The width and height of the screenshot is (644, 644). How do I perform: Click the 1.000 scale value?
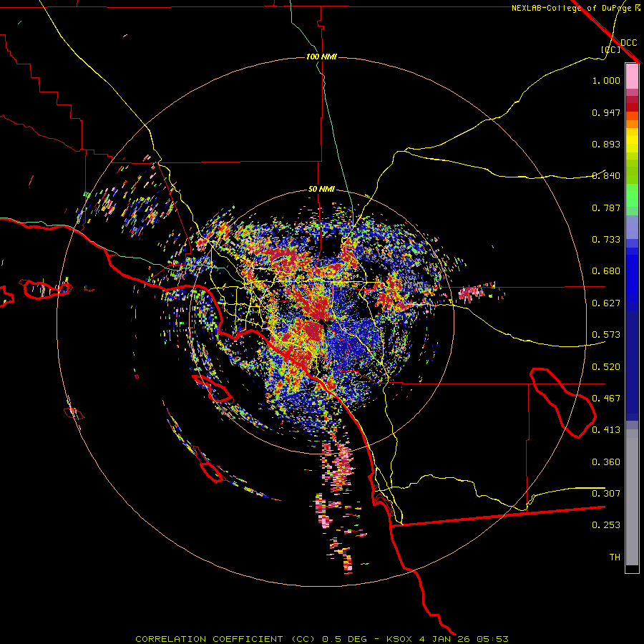pos(606,81)
